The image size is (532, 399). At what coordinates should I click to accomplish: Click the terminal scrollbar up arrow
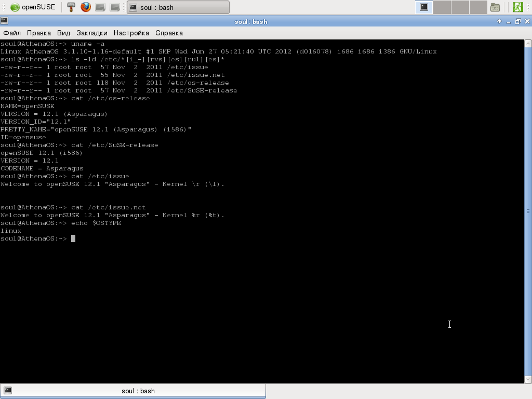click(528, 44)
